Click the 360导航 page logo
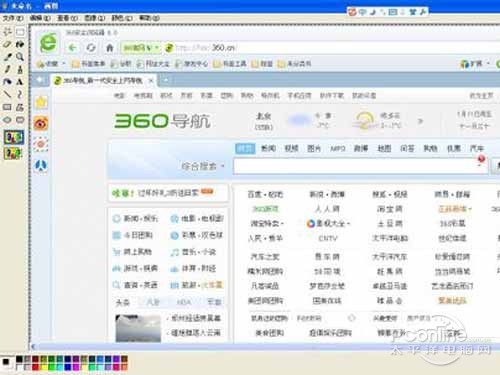The height and width of the screenshot is (375, 500). point(162,121)
